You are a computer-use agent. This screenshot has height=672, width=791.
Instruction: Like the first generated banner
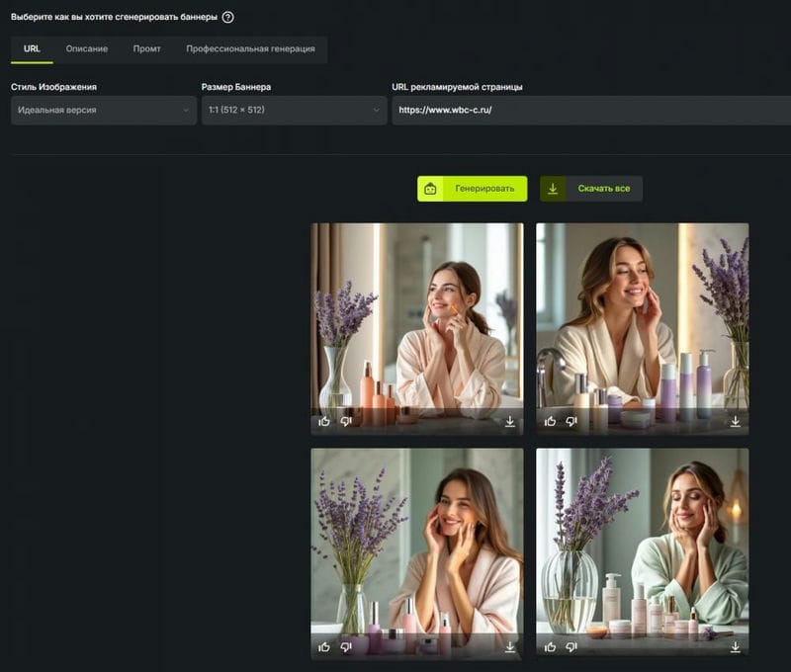324,421
